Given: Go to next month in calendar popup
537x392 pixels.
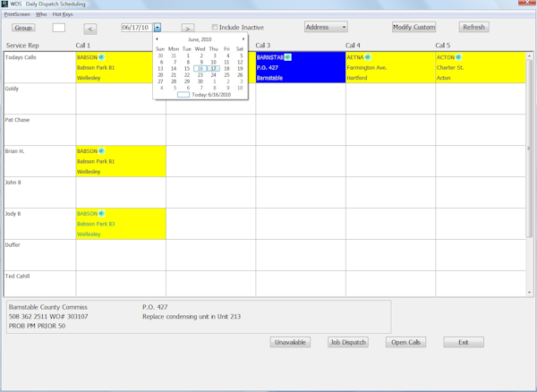Looking at the screenshot, I should click(243, 39).
